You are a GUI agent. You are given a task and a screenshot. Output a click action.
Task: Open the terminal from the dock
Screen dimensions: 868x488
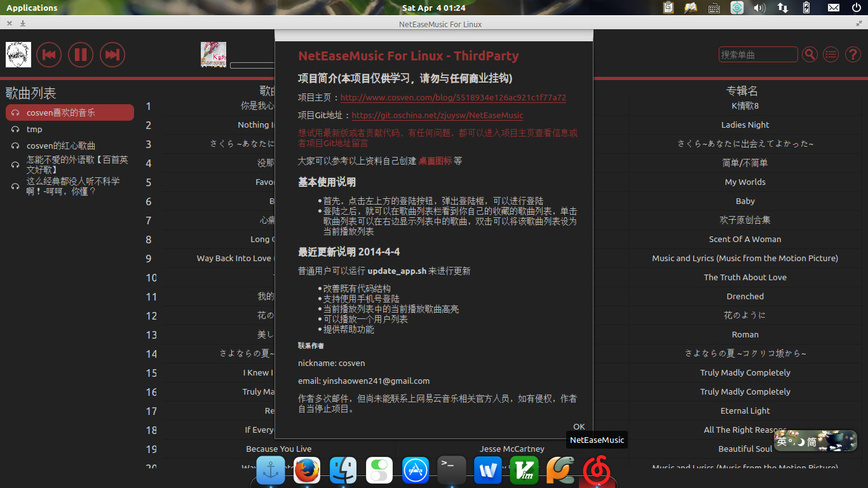(x=452, y=471)
